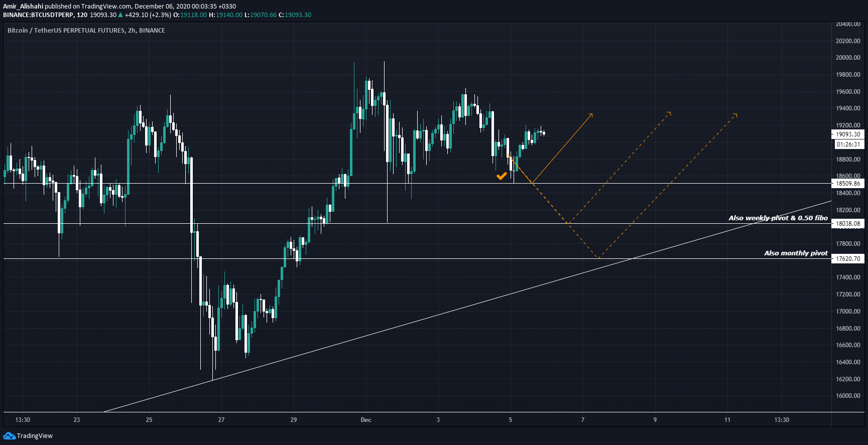Click the BINANCE:BTCUSDTPERP symbol text
Screen dimensions: 868x445
coord(38,15)
